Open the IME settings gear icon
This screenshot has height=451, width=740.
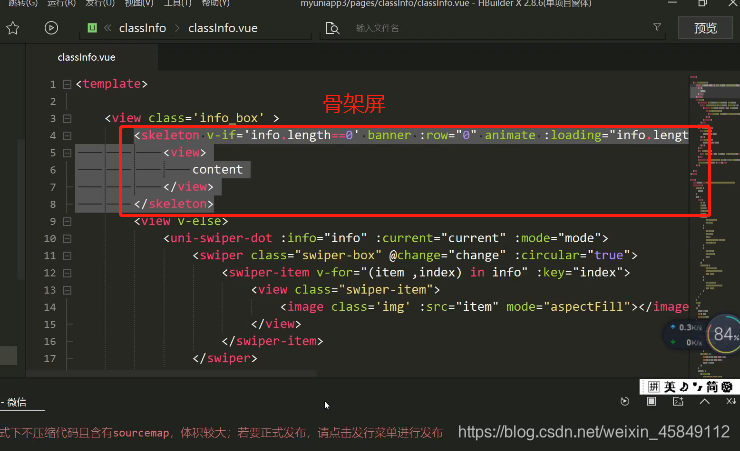[727, 387]
